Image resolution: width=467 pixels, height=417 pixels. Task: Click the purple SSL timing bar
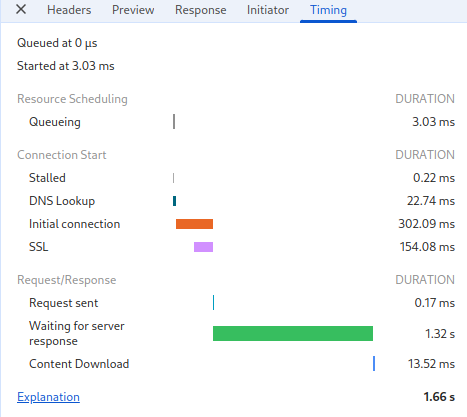pos(203,247)
